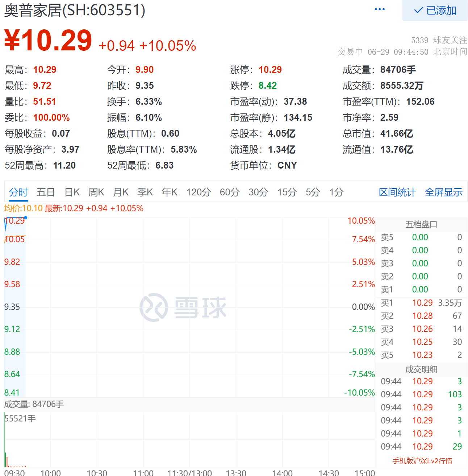Click the trade detail row with volume 29
Viewport: 468px width, 476px height.
(421, 446)
